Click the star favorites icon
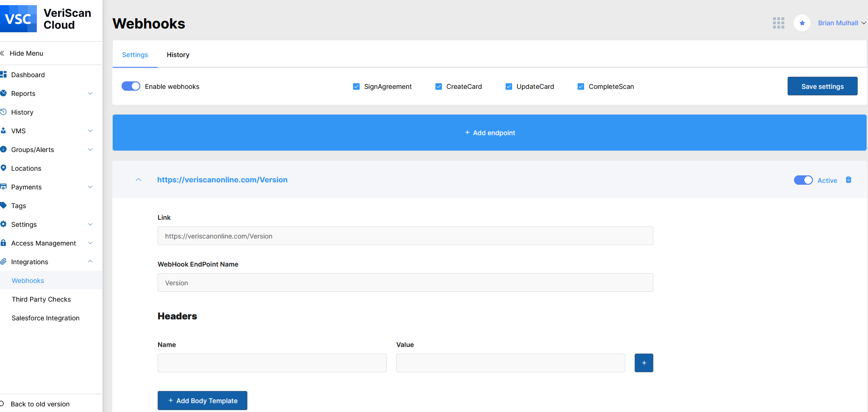Screen dimensions: 868x412 (802, 23)
